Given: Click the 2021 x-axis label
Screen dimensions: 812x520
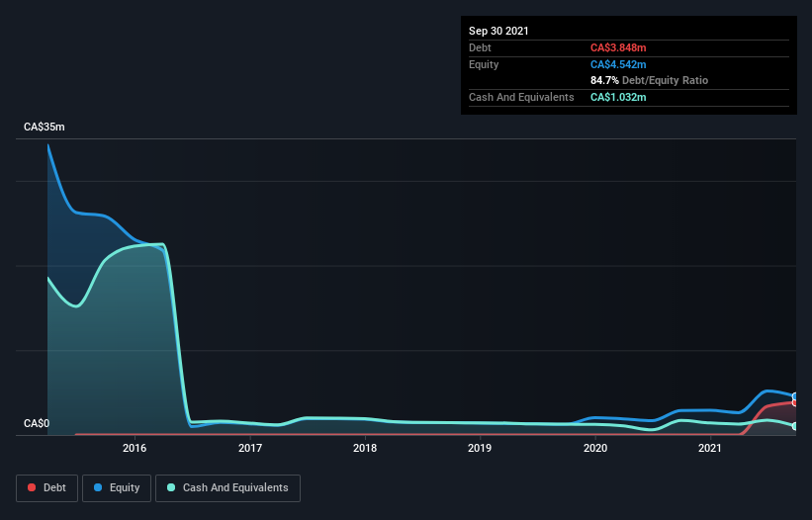Looking at the screenshot, I should click(x=710, y=448).
